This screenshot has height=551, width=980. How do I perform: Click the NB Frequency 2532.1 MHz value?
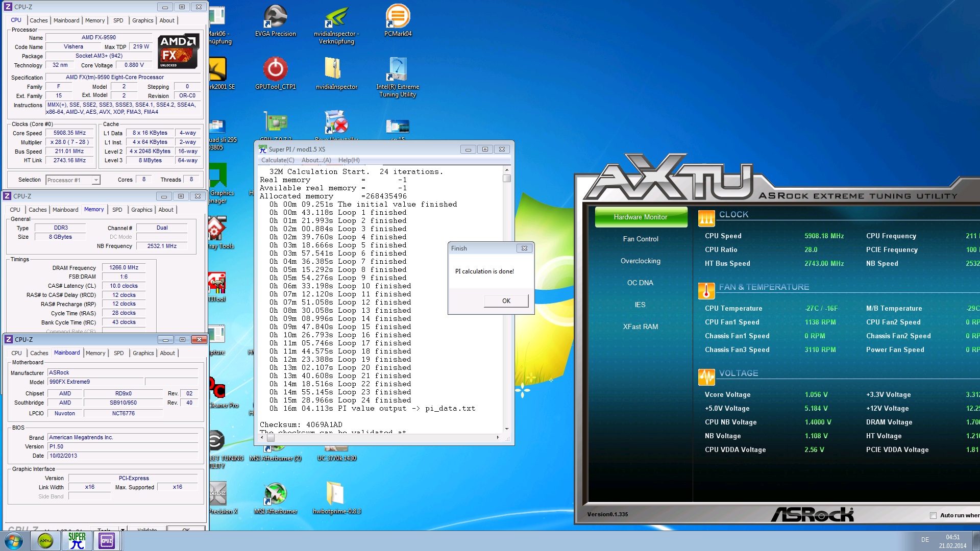click(162, 246)
